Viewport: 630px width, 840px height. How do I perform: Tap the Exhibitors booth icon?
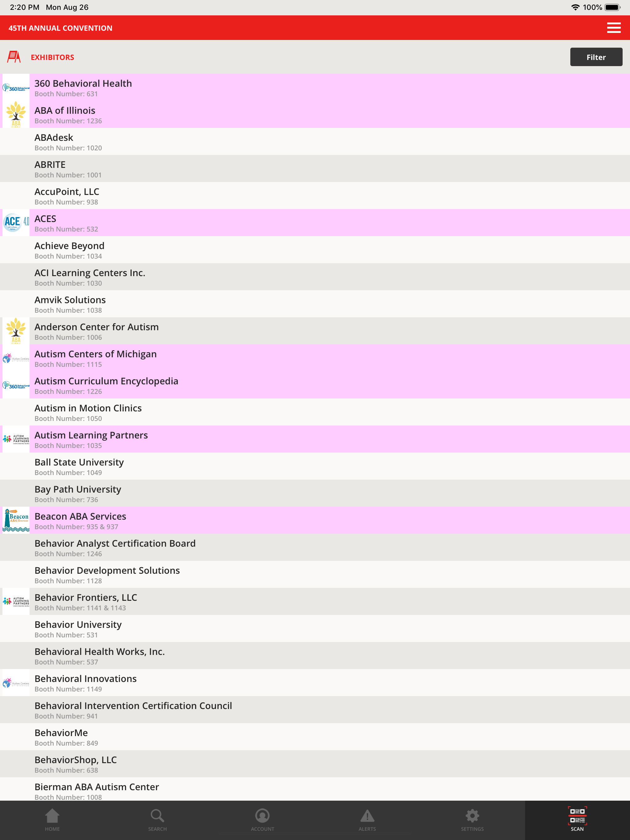coord(14,57)
